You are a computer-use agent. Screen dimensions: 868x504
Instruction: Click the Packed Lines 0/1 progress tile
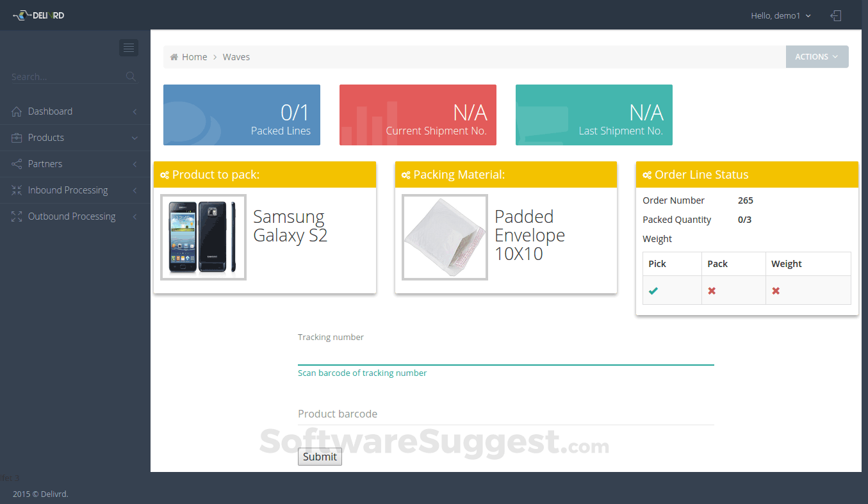(242, 115)
